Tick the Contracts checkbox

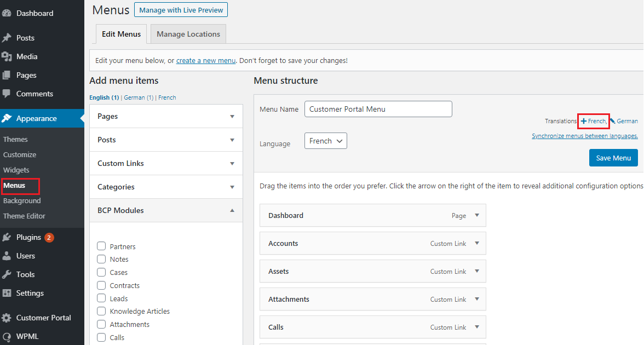(101, 285)
